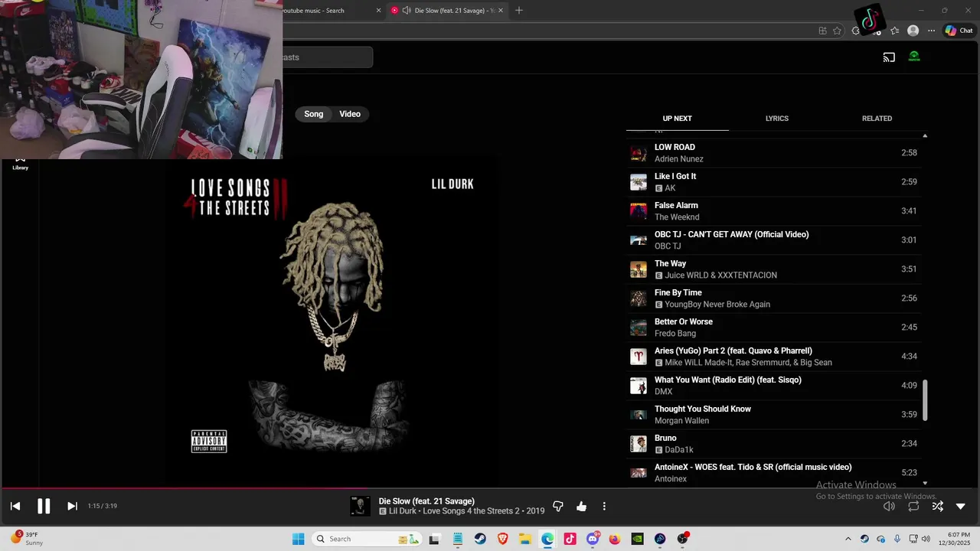Play OBC TJ - CAN'T GET AWAY
The width and height of the screenshot is (980, 551).
tap(773, 240)
